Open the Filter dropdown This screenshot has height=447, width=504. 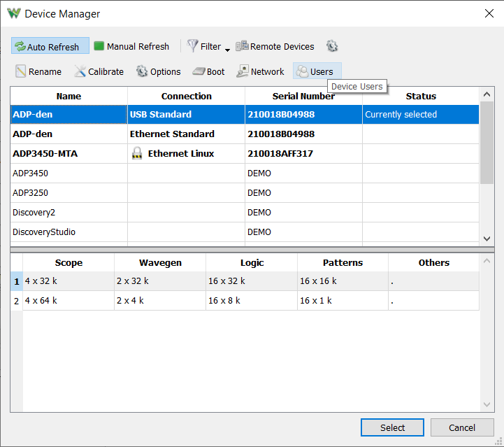click(x=208, y=46)
